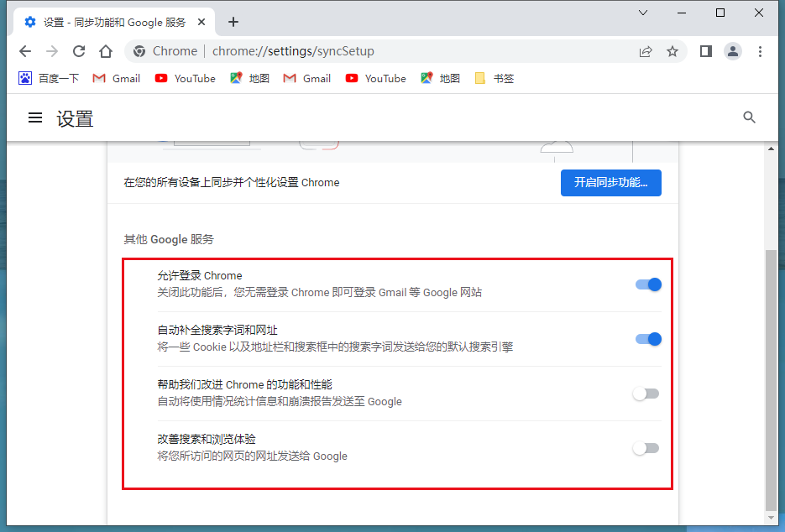This screenshot has height=532, width=785.
Task: Click the vertical scrollbar thumb
Action: 771,379
